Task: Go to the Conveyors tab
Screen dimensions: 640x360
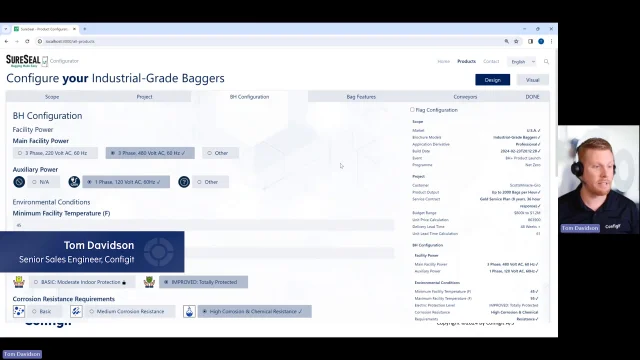Action: tap(465, 97)
